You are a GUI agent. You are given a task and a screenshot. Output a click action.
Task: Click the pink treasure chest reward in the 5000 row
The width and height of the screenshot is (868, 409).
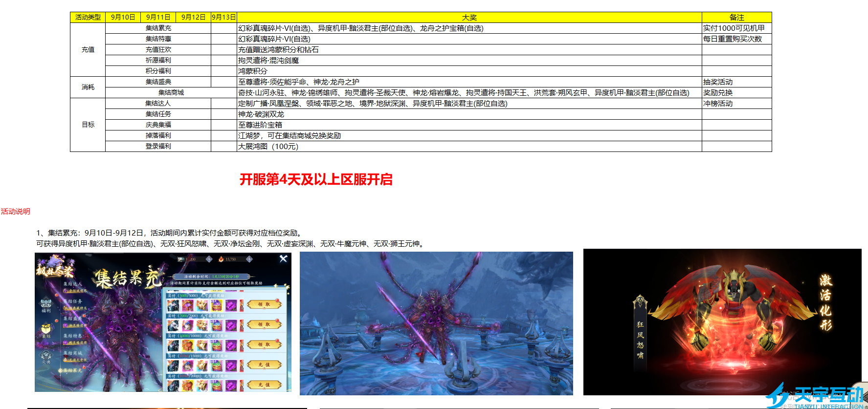(187, 305)
